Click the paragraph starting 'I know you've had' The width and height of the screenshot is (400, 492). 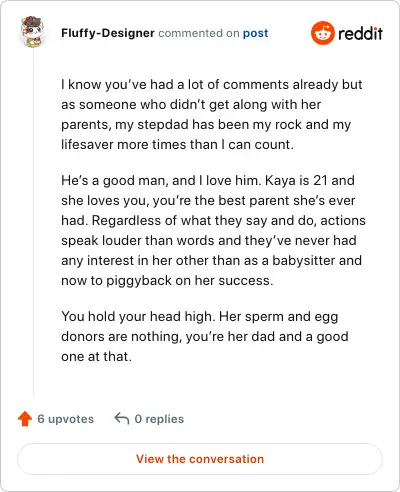(212, 114)
